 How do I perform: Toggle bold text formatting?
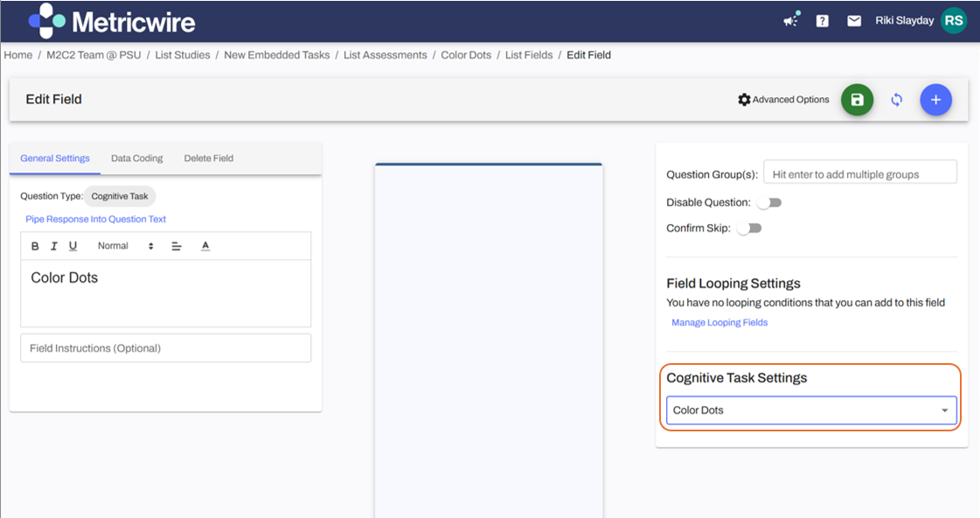point(35,246)
